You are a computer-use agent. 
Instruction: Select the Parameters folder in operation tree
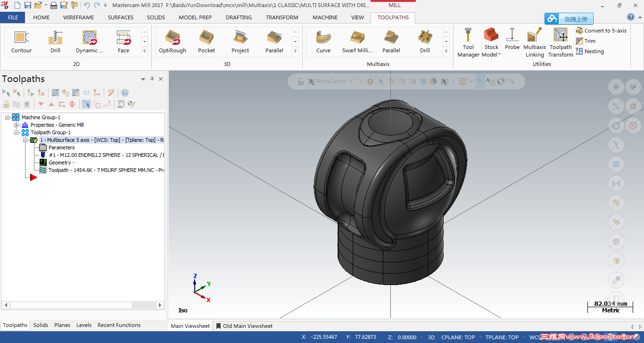[x=57, y=147]
